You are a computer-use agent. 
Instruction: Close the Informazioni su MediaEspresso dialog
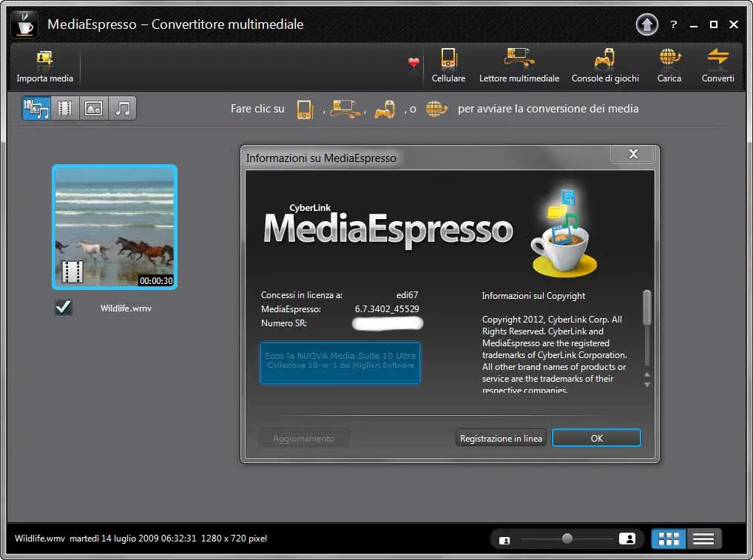tap(633, 154)
